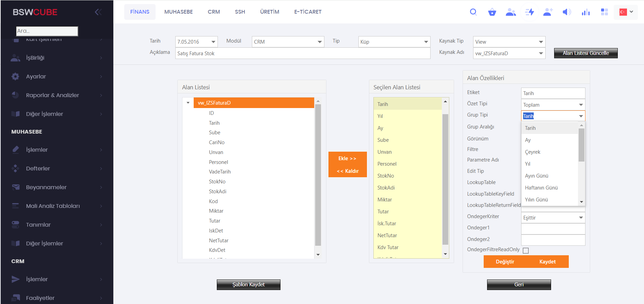Click the Açıklama text input field

(x=302, y=54)
